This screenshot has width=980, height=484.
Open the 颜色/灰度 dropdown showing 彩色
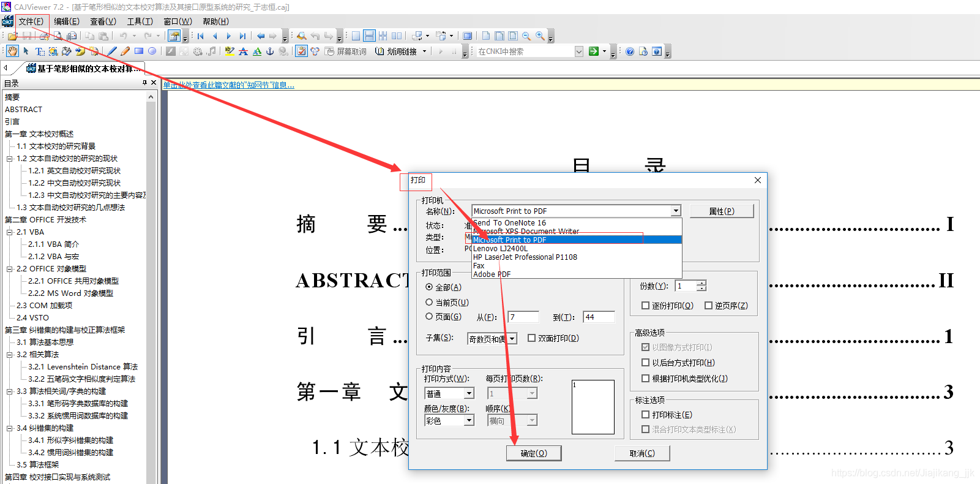pos(469,420)
